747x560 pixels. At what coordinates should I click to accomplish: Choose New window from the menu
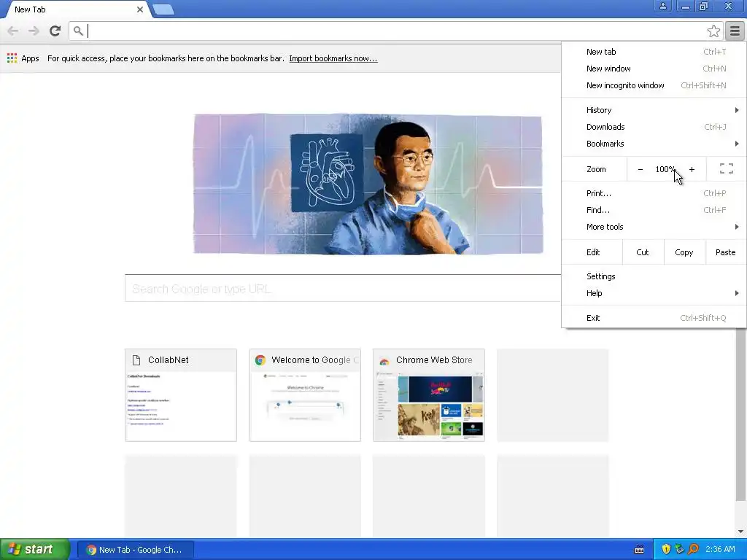[x=654, y=69]
